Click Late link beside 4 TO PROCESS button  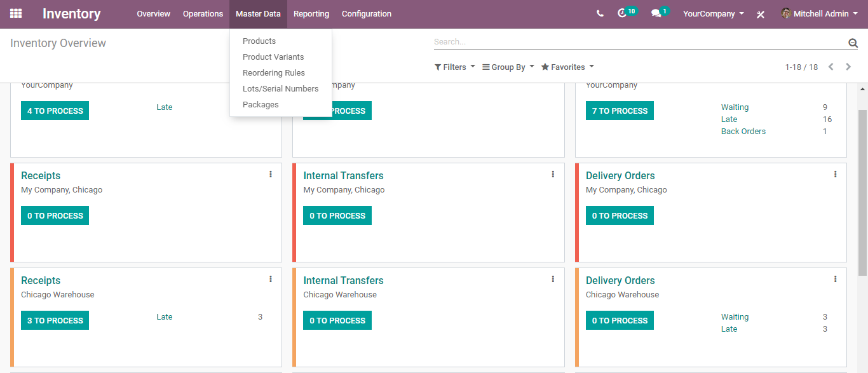tap(165, 107)
